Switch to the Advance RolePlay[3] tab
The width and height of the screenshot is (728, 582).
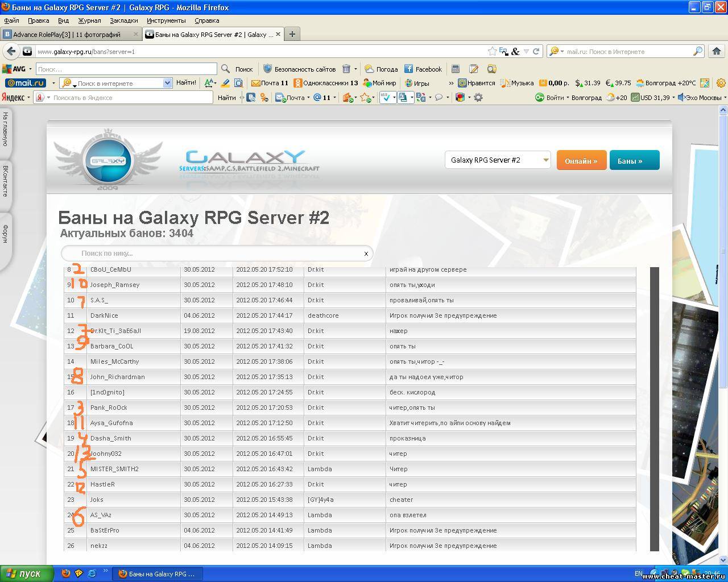click(x=67, y=34)
